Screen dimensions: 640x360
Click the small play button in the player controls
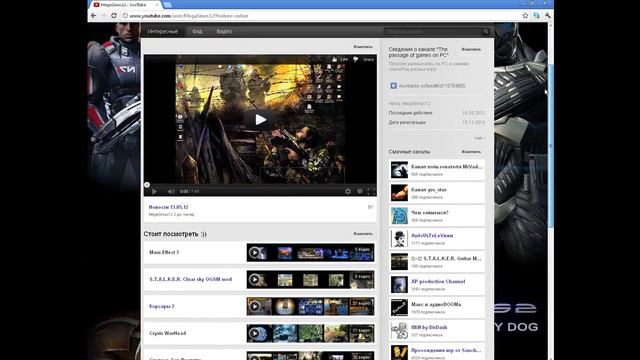tap(154, 191)
